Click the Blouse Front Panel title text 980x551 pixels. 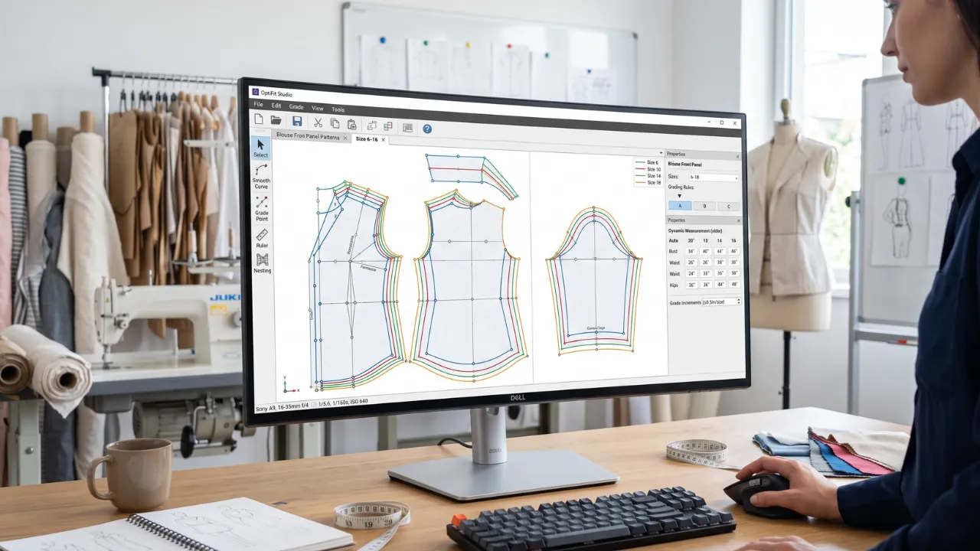click(684, 165)
